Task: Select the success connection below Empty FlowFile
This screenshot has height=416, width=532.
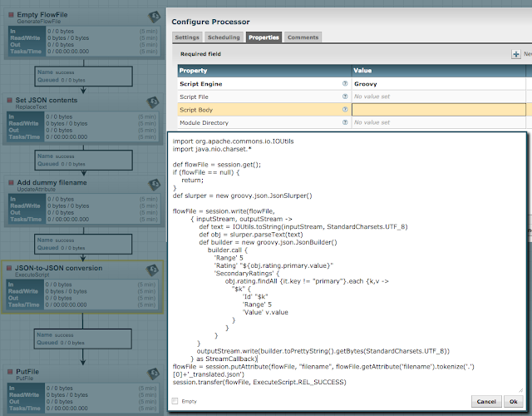Action: click(x=83, y=76)
